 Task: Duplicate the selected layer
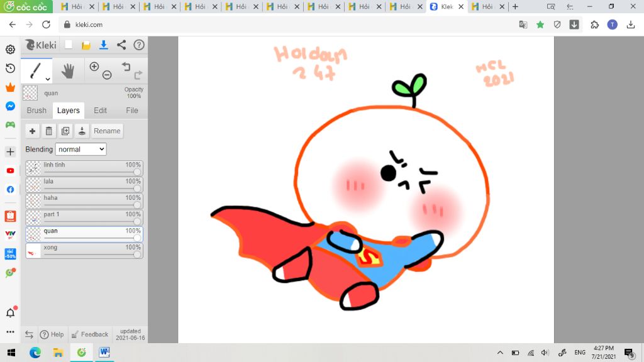pos(65,131)
